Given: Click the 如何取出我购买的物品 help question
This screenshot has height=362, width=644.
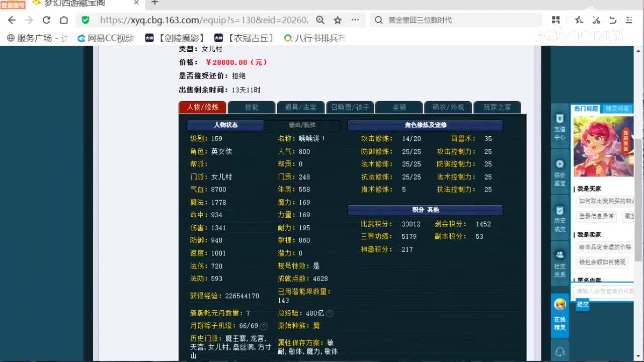Looking at the screenshot, I should [605, 201].
